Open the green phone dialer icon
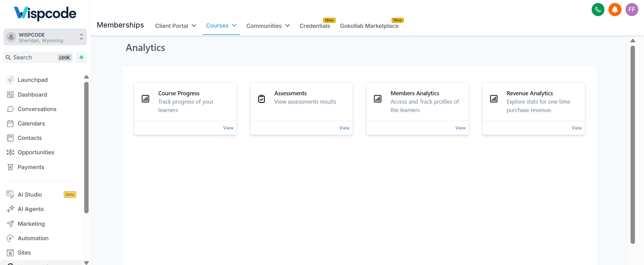This screenshot has width=644, height=265. click(598, 9)
